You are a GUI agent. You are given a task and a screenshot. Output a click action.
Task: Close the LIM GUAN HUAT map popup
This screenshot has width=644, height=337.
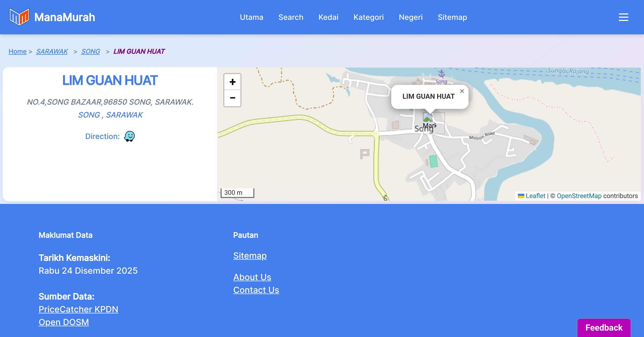(462, 91)
